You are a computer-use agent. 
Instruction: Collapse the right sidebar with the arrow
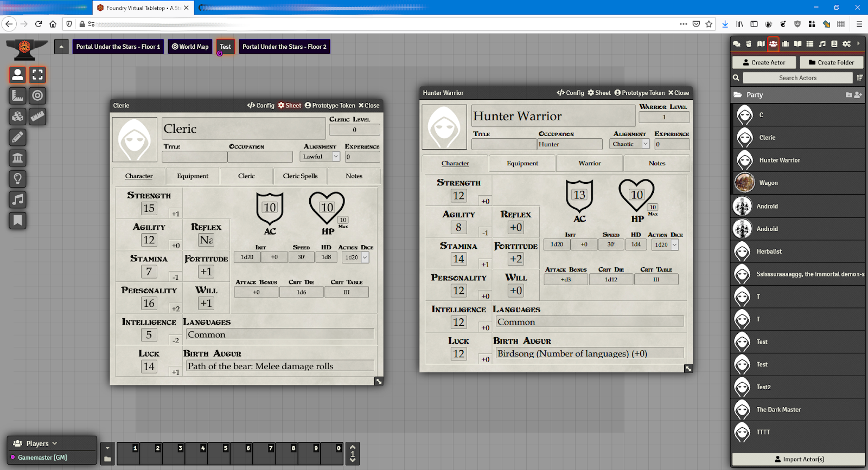coord(858,43)
